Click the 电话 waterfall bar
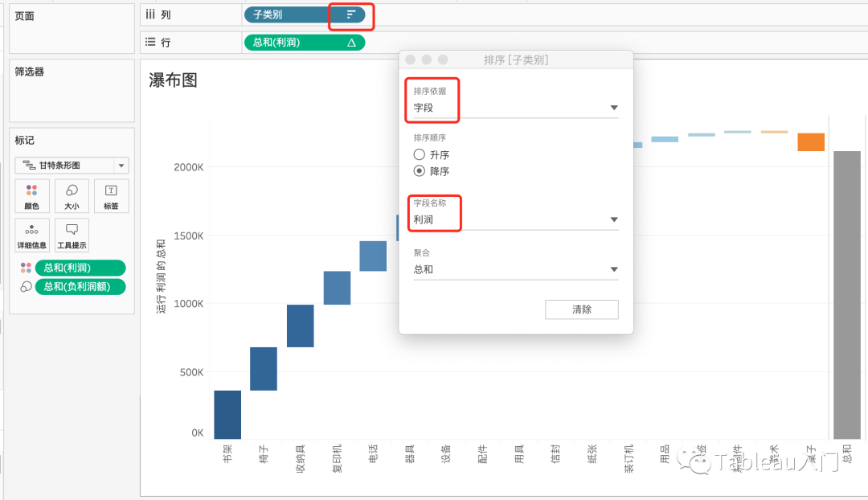Image resolution: width=868 pixels, height=500 pixels. [373, 256]
